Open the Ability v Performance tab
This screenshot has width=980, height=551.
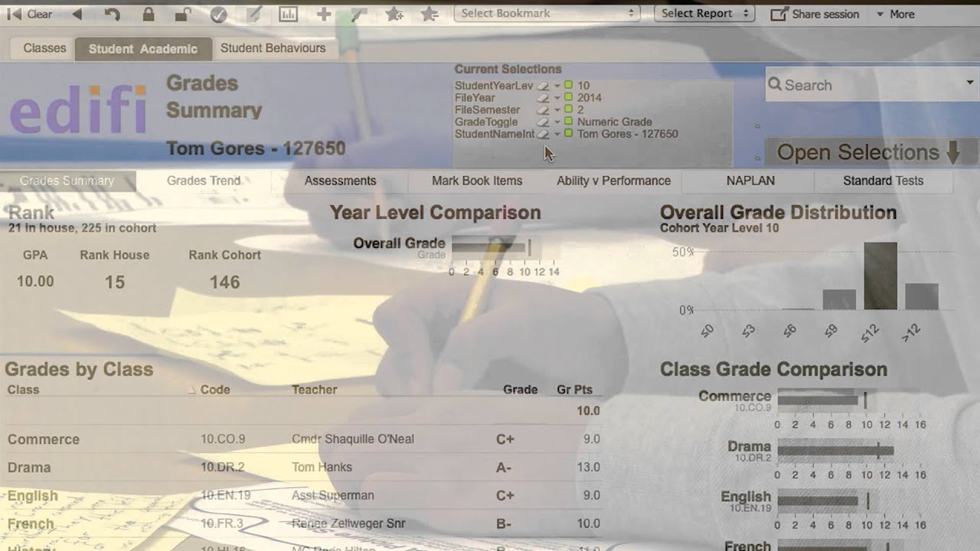coord(613,181)
